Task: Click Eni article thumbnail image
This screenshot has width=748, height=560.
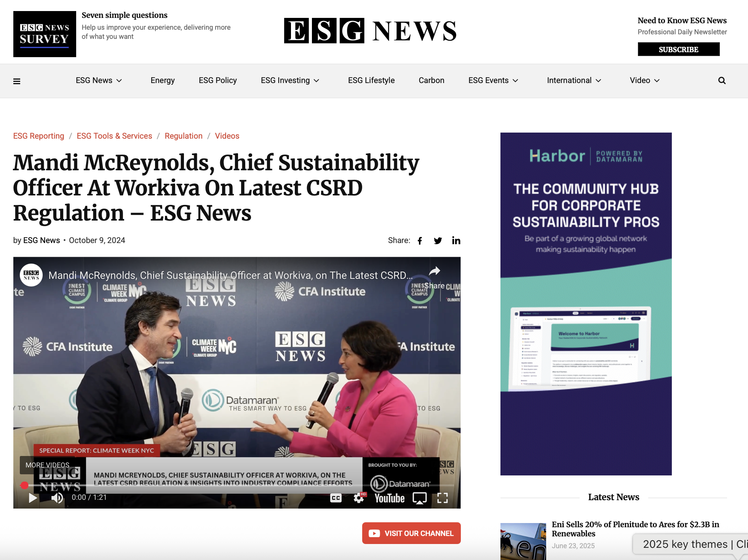Action: pos(523,541)
